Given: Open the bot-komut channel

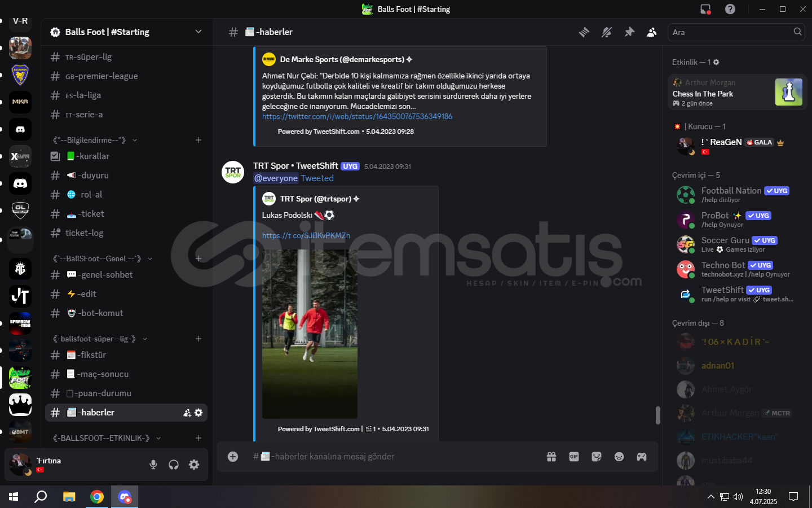Looking at the screenshot, I should pos(126,313).
